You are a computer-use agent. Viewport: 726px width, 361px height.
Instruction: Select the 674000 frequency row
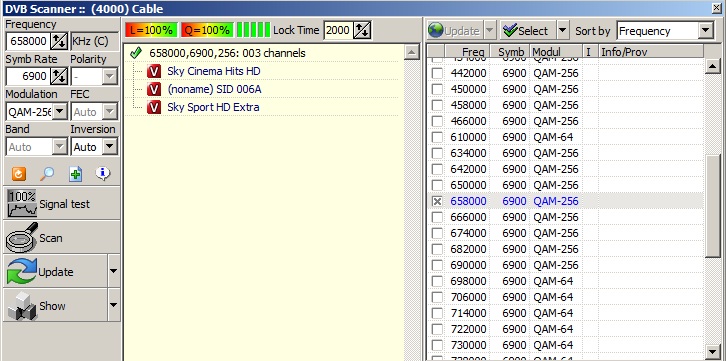[x=564, y=233]
